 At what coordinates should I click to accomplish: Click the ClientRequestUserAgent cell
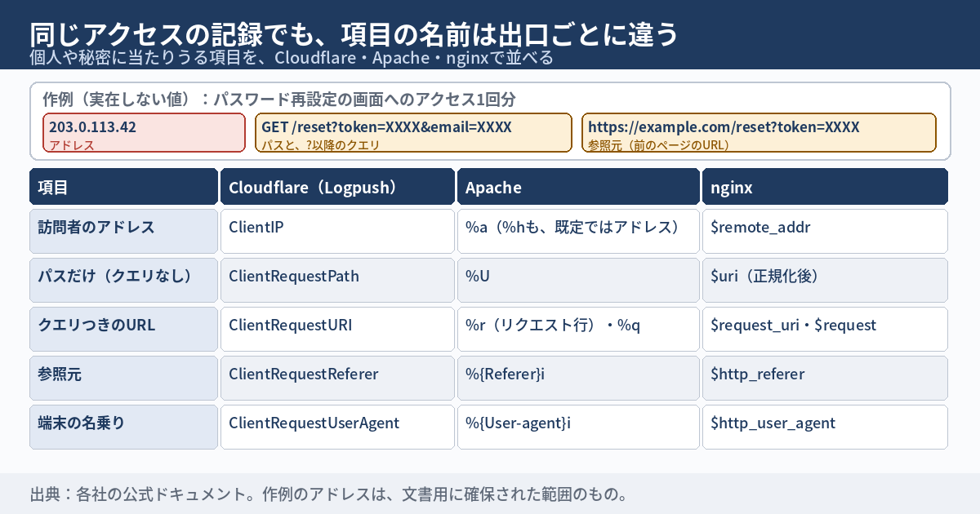click(x=337, y=427)
